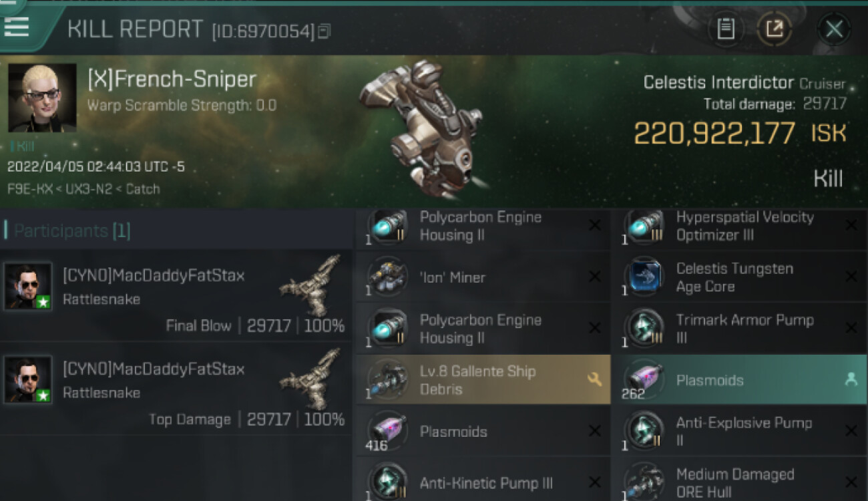Click the 'Ion' Miner item icon
The height and width of the screenshot is (501, 868).
click(387, 277)
